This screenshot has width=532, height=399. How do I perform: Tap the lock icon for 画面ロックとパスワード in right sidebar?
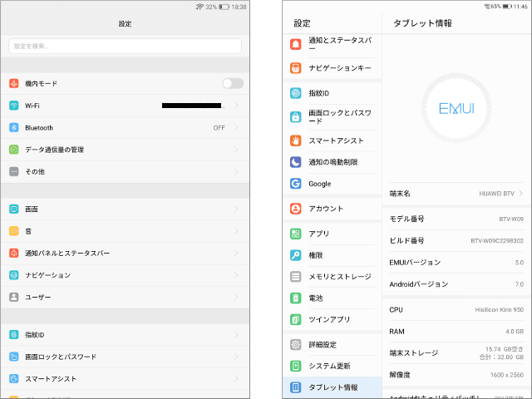[296, 116]
